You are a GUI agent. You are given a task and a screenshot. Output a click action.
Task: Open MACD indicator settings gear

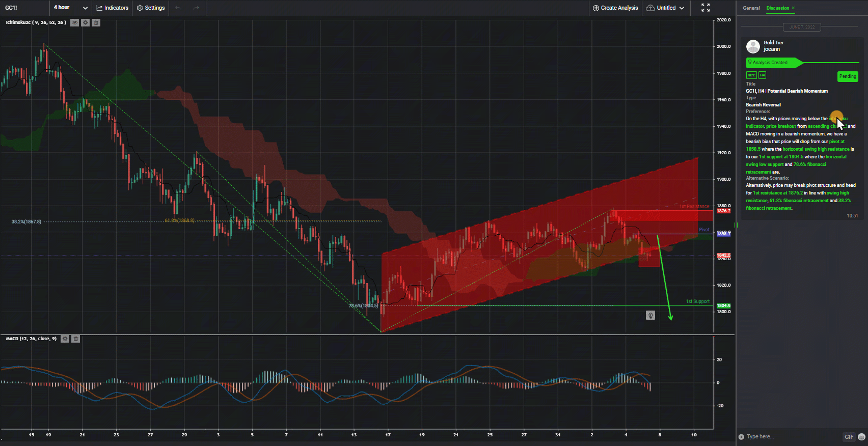(x=65, y=339)
